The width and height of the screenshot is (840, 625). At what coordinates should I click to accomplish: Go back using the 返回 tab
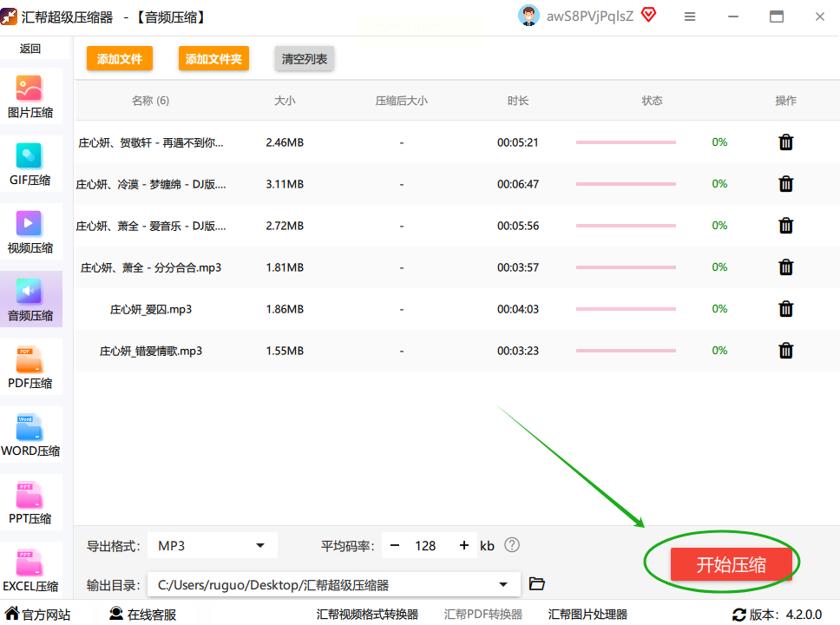click(x=30, y=49)
